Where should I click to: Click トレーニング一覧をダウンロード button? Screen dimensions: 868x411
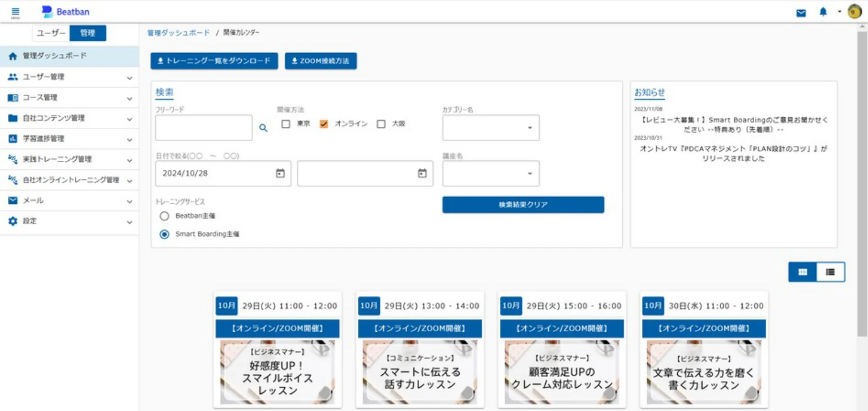coord(214,61)
